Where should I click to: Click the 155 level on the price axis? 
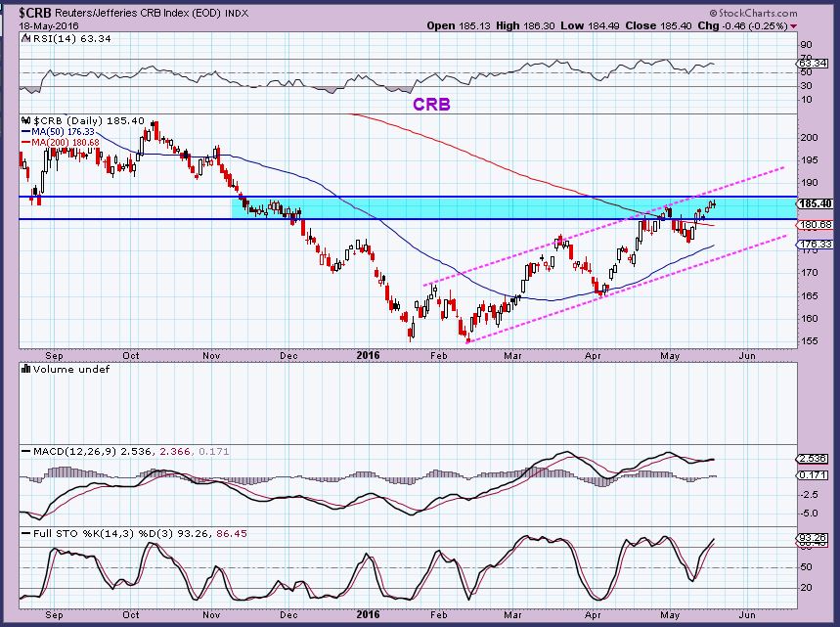809,340
